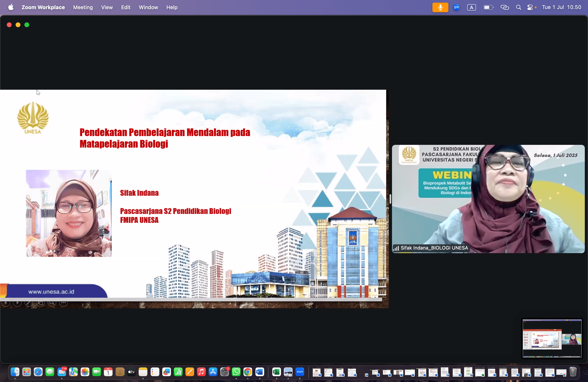The image size is (588, 382).
Task: Click the zm Zoom status icon in the menu bar
Action: pos(456,7)
